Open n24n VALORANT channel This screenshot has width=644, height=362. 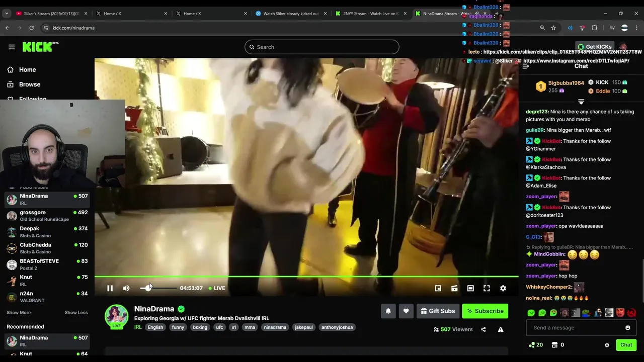(x=47, y=297)
